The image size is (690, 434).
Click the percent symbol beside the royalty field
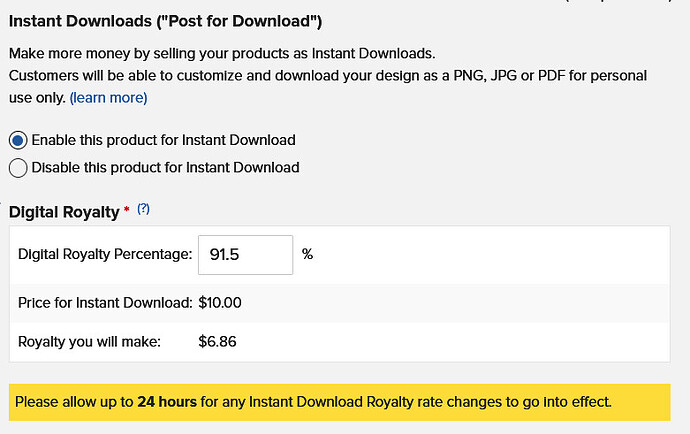tap(307, 254)
